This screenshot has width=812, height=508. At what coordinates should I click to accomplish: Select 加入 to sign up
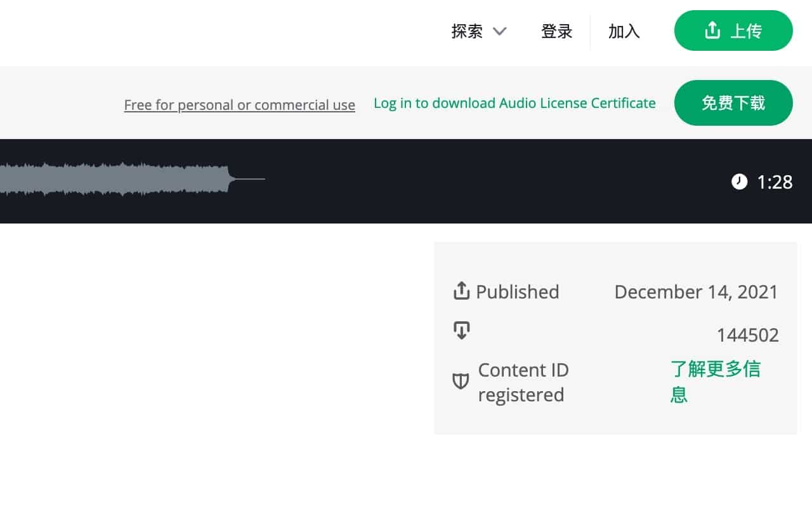[624, 31]
